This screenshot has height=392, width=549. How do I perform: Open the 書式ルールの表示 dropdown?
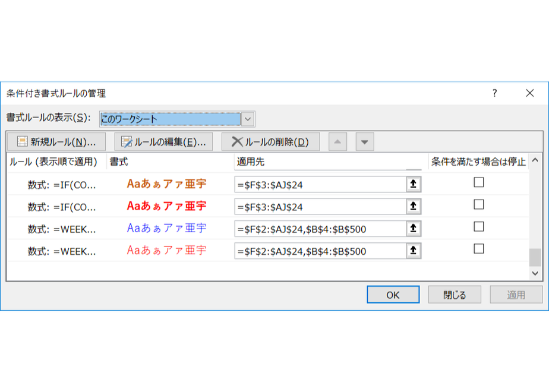click(x=248, y=119)
